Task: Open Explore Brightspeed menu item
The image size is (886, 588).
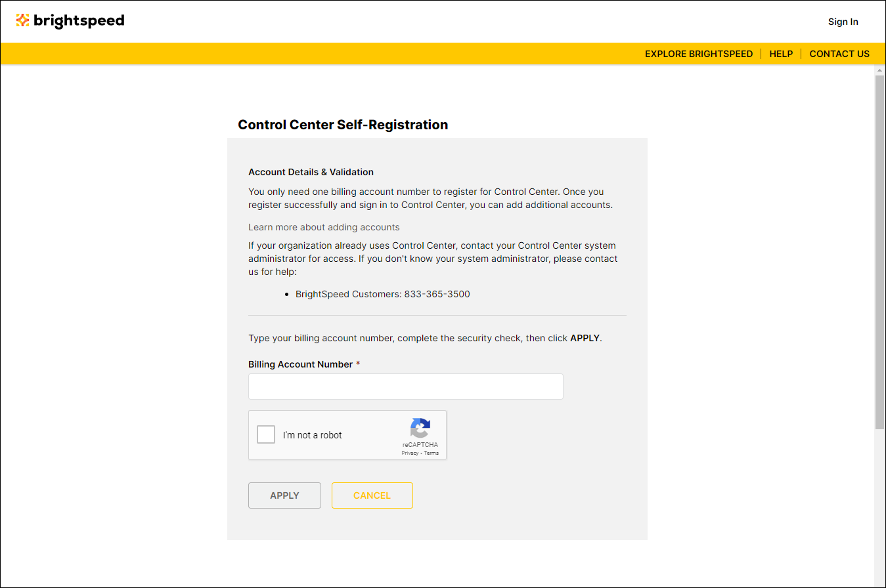Action: [699, 54]
